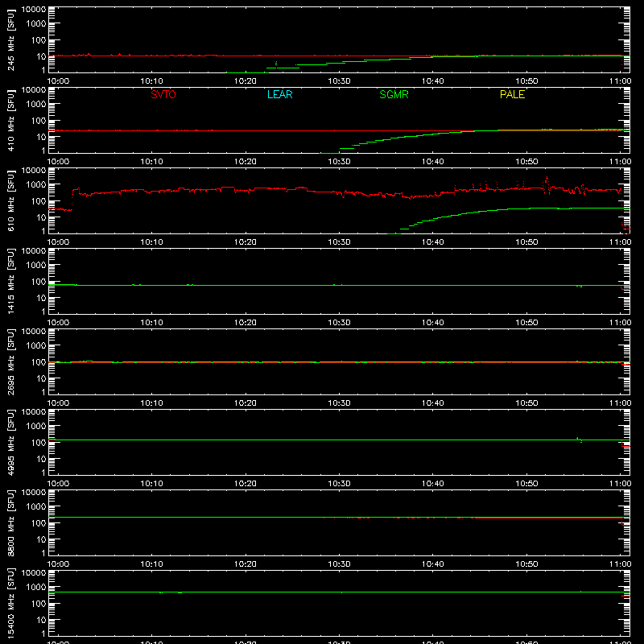This screenshot has width=644, height=644.
Task: Click the 100 y-axis value of the 8800 MHz plot
Action: click(39, 523)
